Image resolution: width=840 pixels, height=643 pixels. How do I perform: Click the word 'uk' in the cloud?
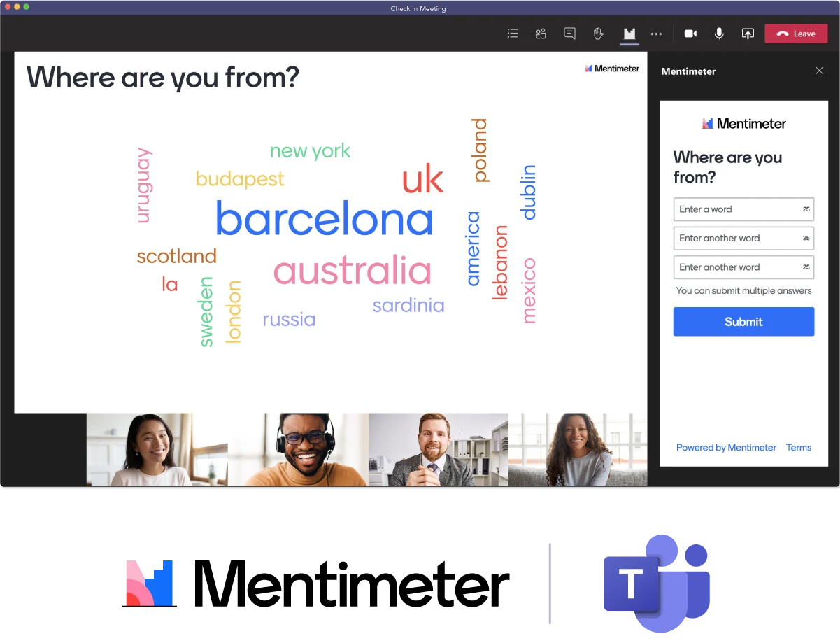coord(422,179)
